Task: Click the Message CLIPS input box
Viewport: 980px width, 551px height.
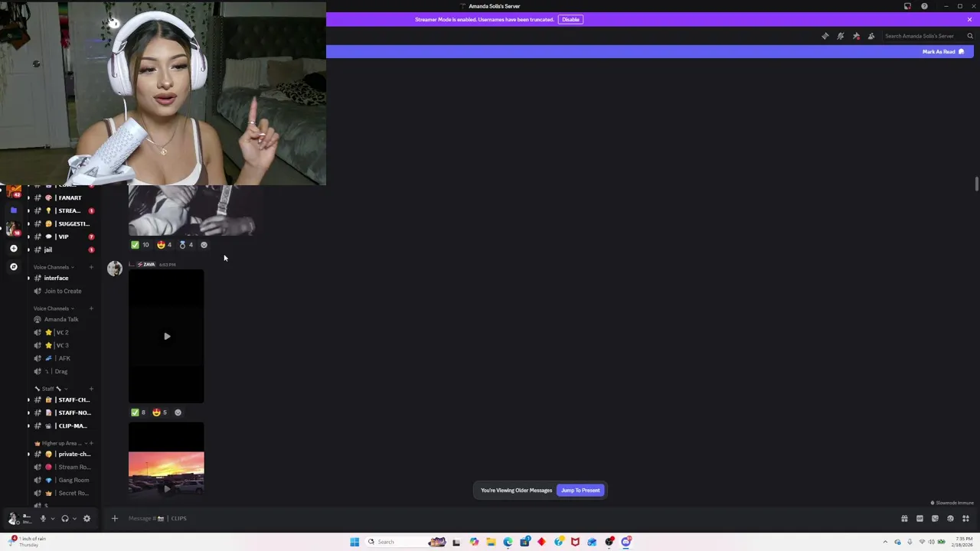Action: click(x=505, y=519)
